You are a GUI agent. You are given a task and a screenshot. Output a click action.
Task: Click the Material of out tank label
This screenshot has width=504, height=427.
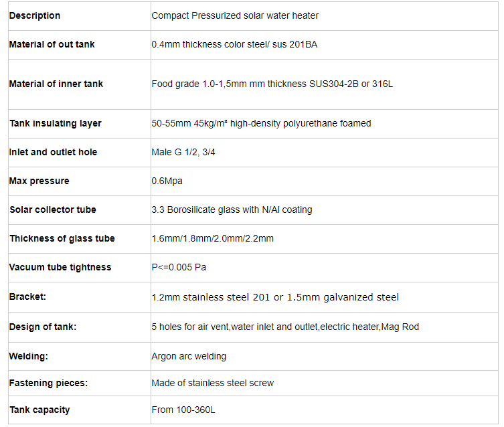point(52,44)
